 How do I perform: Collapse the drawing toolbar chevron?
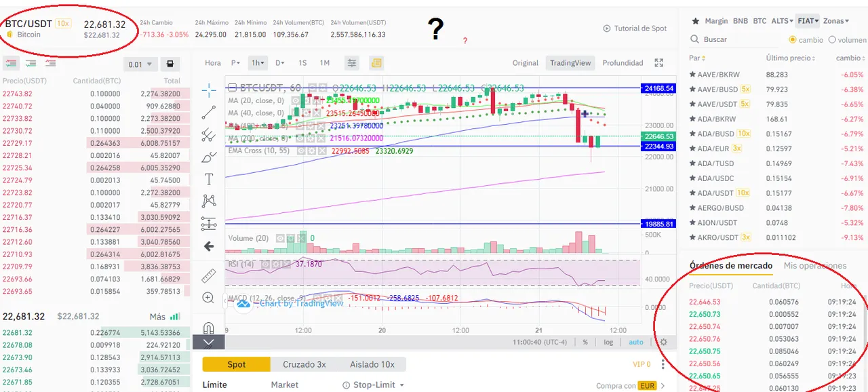tap(208, 343)
